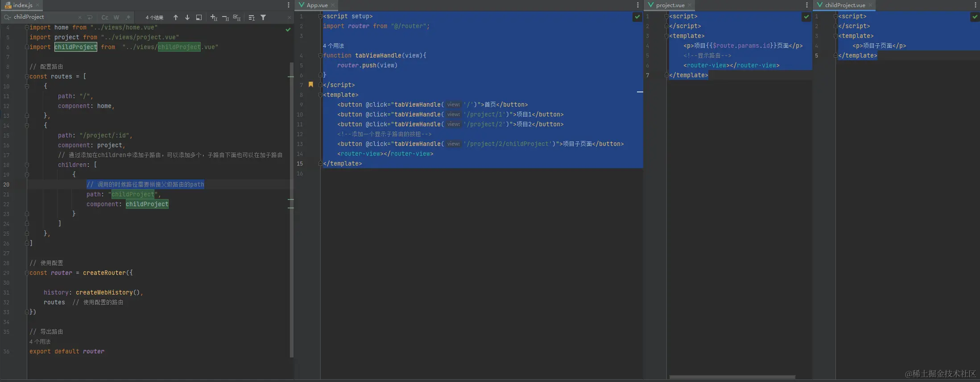This screenshot has height=382, width=980.
Task: Go to previous search occurrence arrow
Action: tap(176, 17)
